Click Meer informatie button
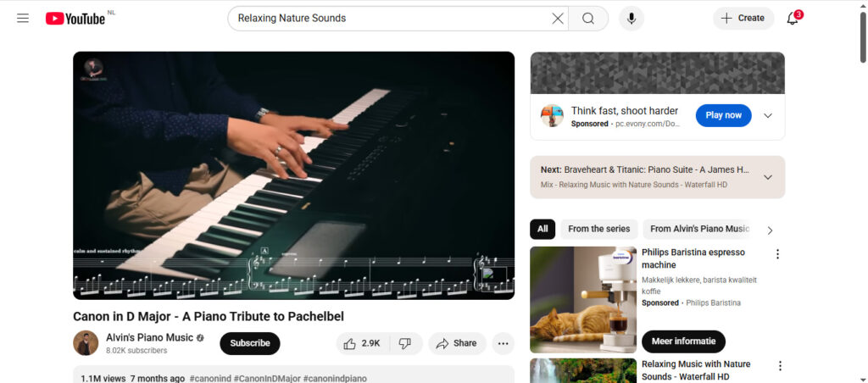 [683, 341]
